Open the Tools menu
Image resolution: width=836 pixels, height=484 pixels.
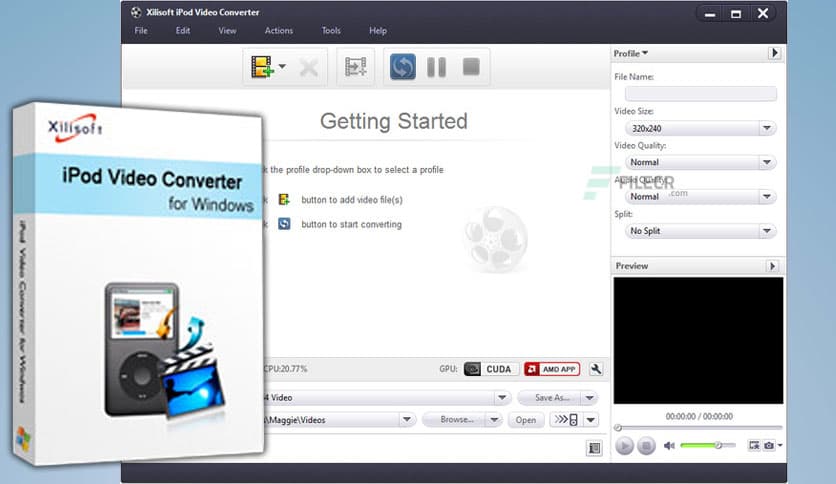(331, 31)
